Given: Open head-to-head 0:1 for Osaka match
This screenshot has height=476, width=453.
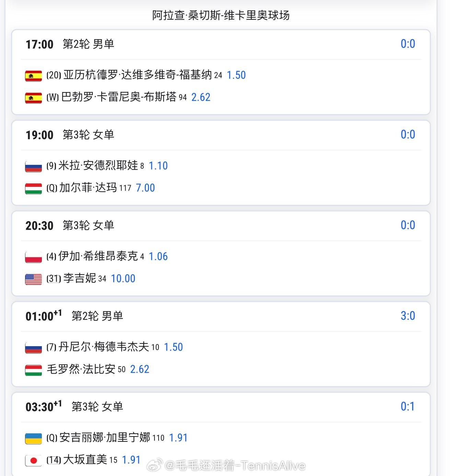Looking at the screenshot, I should coord(408,406).
